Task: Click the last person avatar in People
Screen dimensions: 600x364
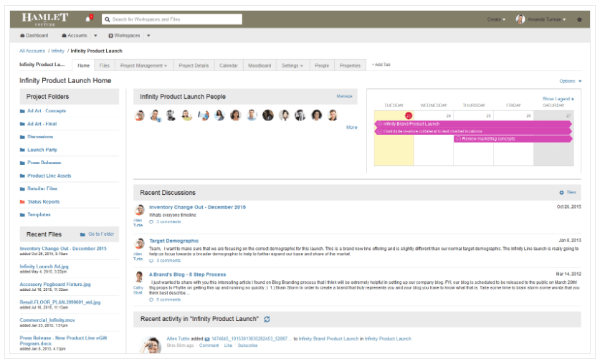Action: pos(333,115)
